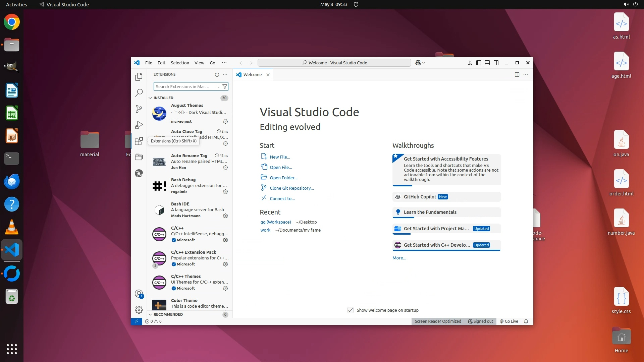Screen dimensions: 644x362
Task: Click the Accounts icon in activity bar
Action: [139, 294]
